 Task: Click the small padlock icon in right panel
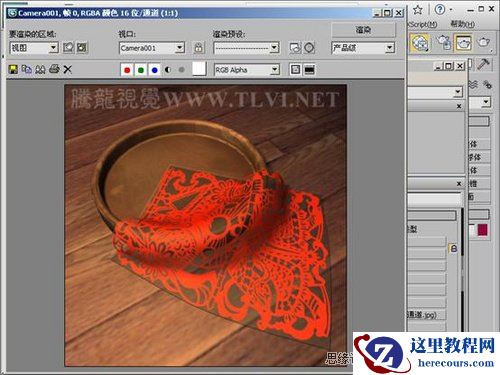[454, 249]
